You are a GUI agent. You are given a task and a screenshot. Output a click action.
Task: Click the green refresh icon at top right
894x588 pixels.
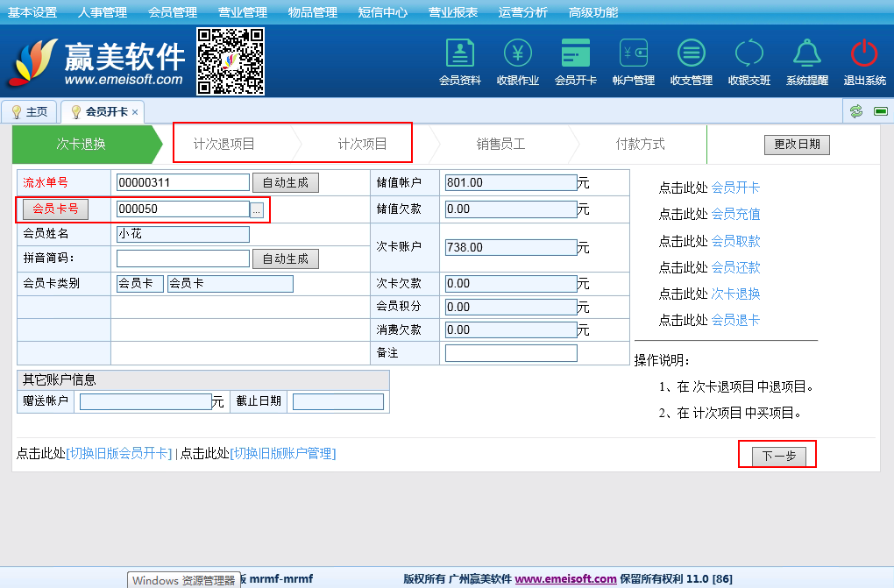[856, 111]
